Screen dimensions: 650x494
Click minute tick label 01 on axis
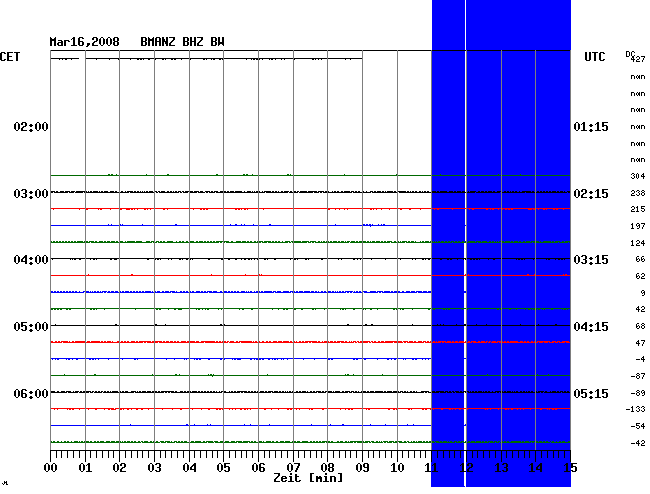coord(85,468)
